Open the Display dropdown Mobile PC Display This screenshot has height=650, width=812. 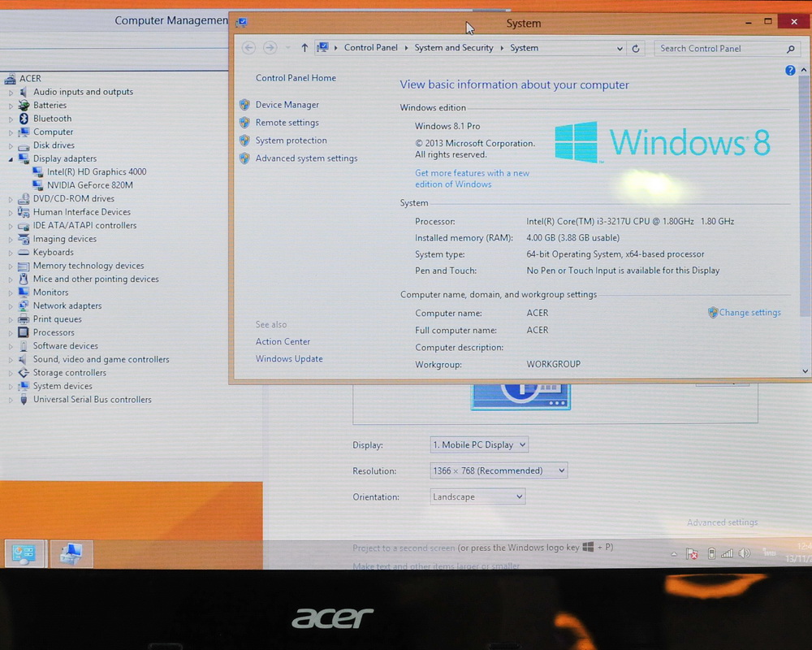pos(479,444)
